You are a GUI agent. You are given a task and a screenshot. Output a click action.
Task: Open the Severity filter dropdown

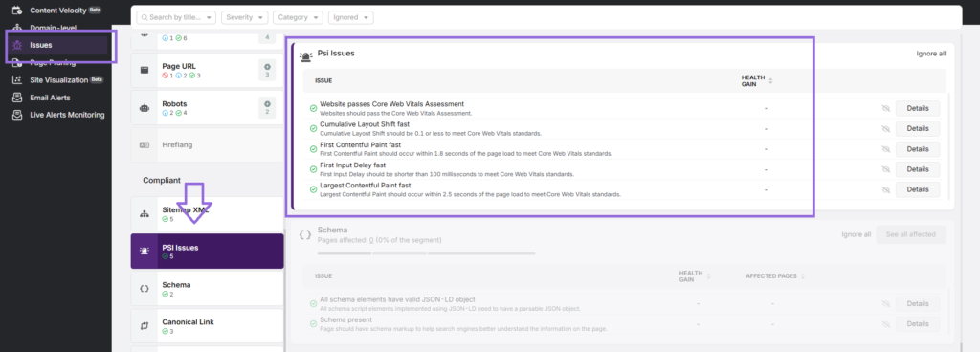[244, 17]
